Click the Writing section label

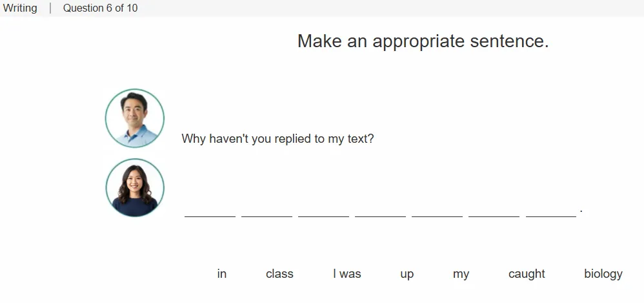coord(20,8)
